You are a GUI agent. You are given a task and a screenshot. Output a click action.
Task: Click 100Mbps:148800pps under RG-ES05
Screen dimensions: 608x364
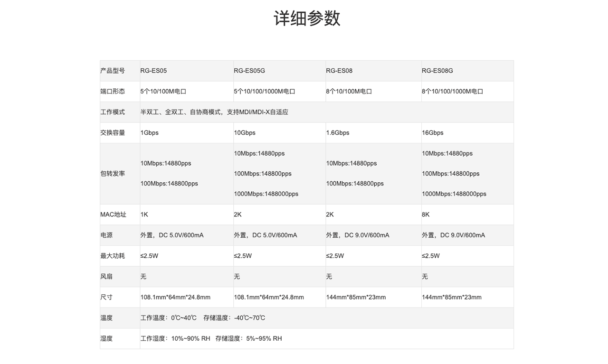tap(169, 184)
